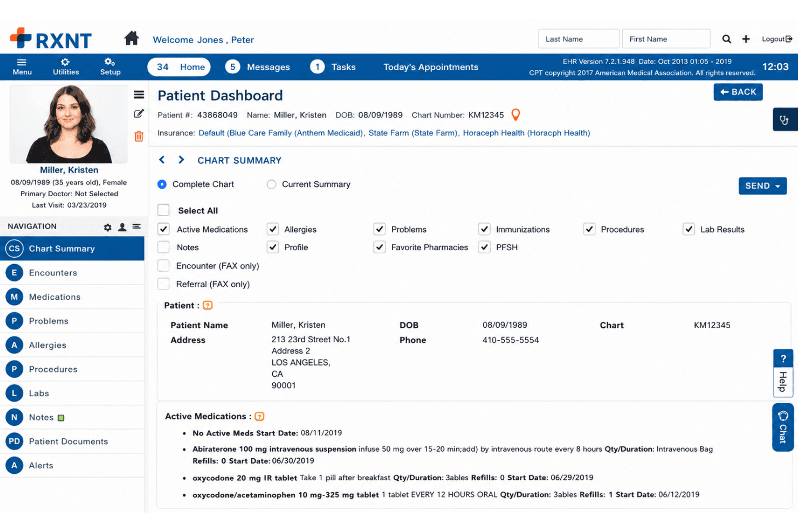The width and height of the screenshot is (798, 532).
Task: Click the Last Name search field
Action: [579, 39]
